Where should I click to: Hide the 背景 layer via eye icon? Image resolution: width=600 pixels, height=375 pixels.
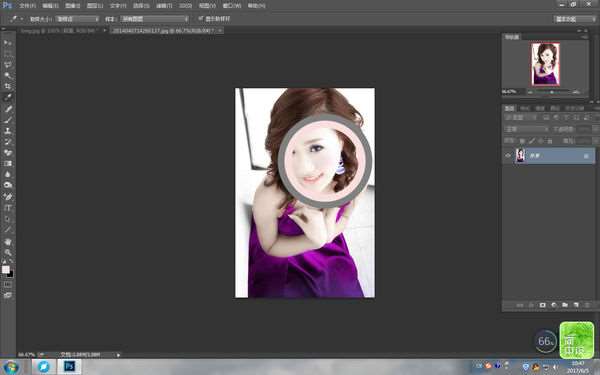click(508, 156)
